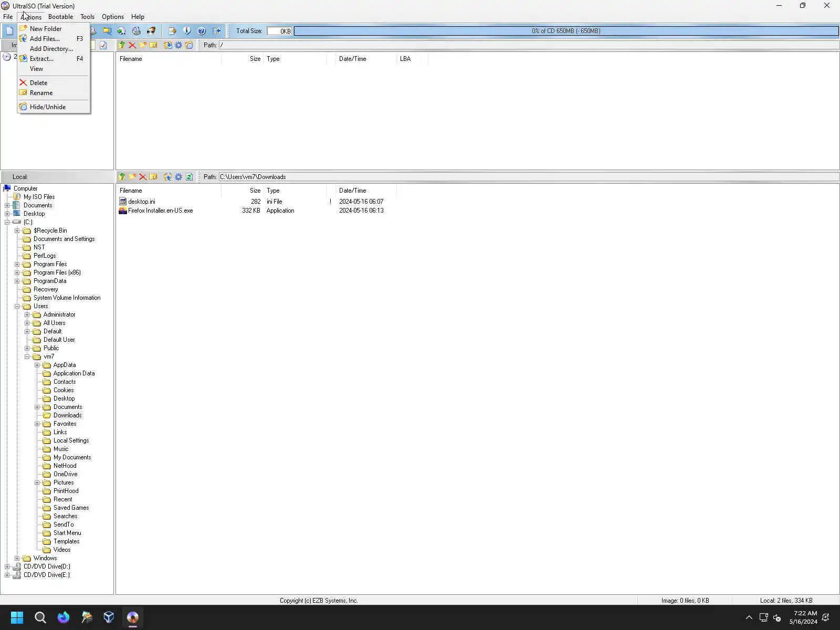This screenshot has height=630, width=840.
Task: Select the Downloads folder in tree
Action: 67,415
